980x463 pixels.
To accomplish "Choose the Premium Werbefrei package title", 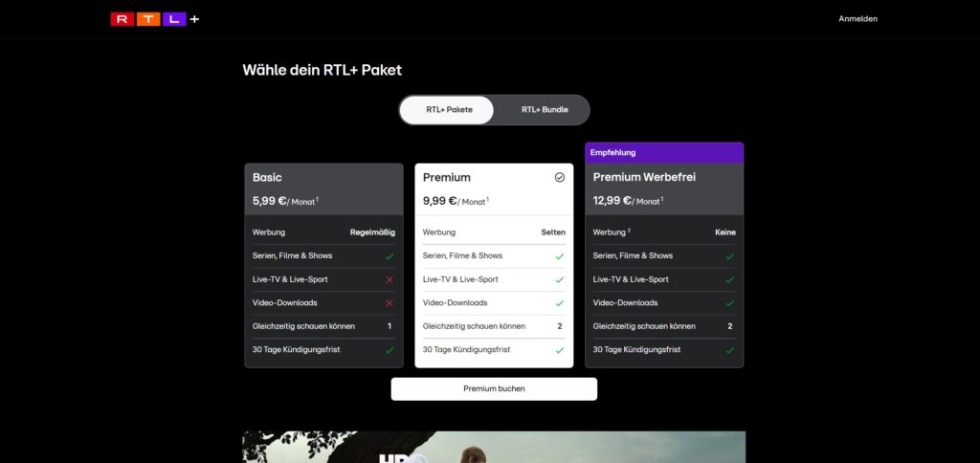I will pyautogui.click(x=644, y=178).
